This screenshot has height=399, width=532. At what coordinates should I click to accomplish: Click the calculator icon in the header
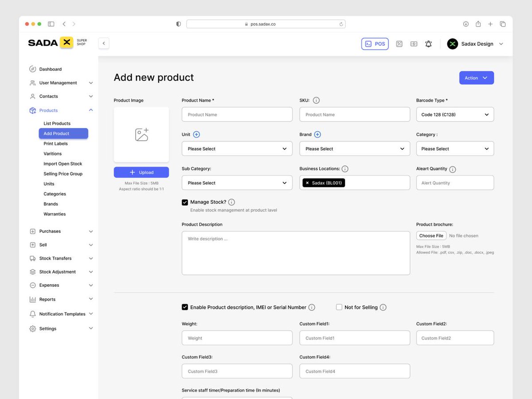coord(399,43)
